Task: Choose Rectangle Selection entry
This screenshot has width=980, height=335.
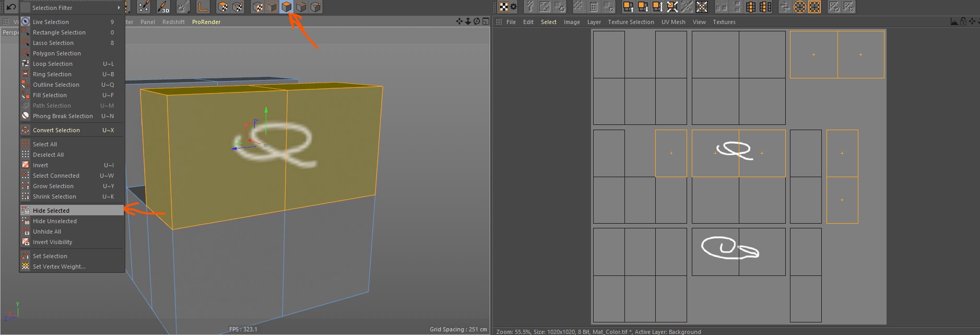Action: [72, 32]
